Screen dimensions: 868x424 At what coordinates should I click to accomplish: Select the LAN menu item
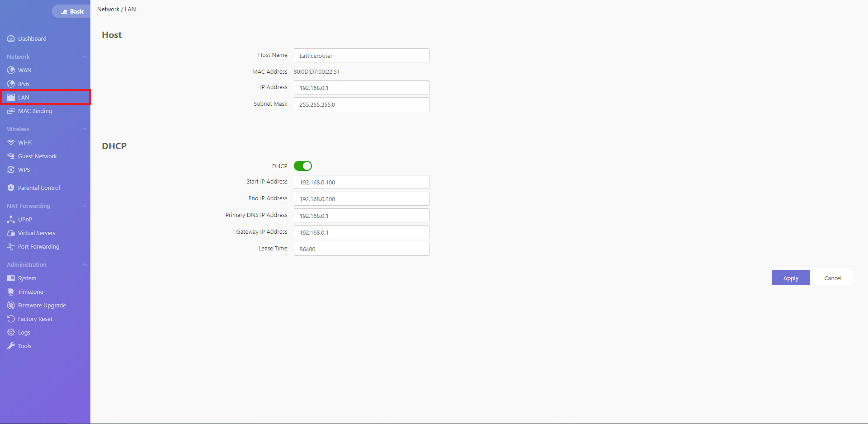click(x=45, y=98)
